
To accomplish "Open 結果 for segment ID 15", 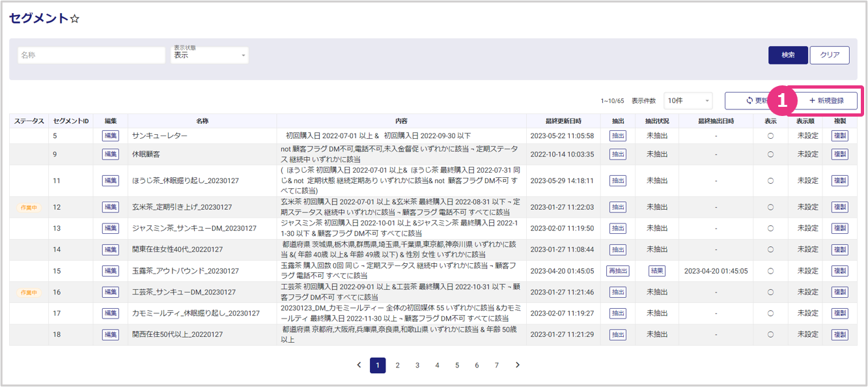I will coord(658,271).
